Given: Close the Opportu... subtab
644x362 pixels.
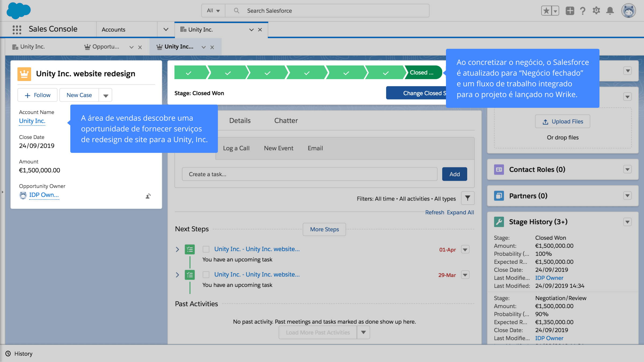Looking at the screenshot, I should pos(140,47).
